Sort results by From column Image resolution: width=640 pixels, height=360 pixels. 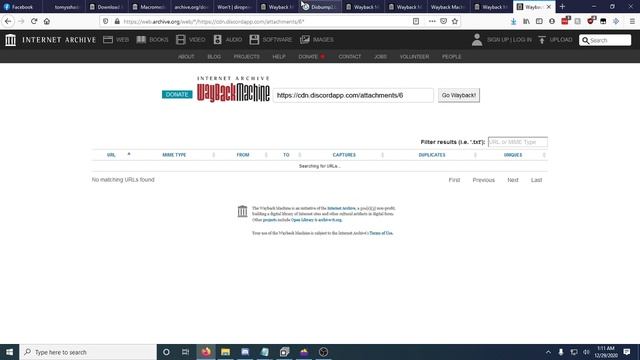[x=243, y=155]
